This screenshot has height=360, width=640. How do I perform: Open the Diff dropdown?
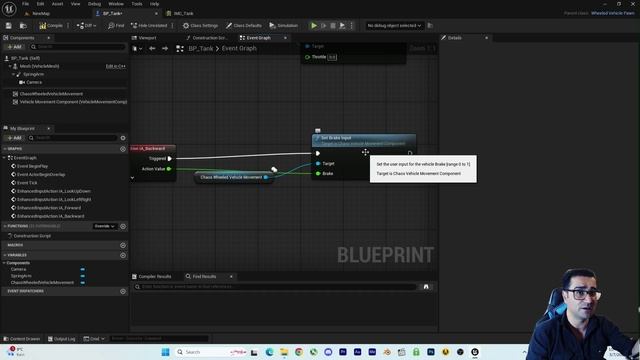[x=87, y=25]
